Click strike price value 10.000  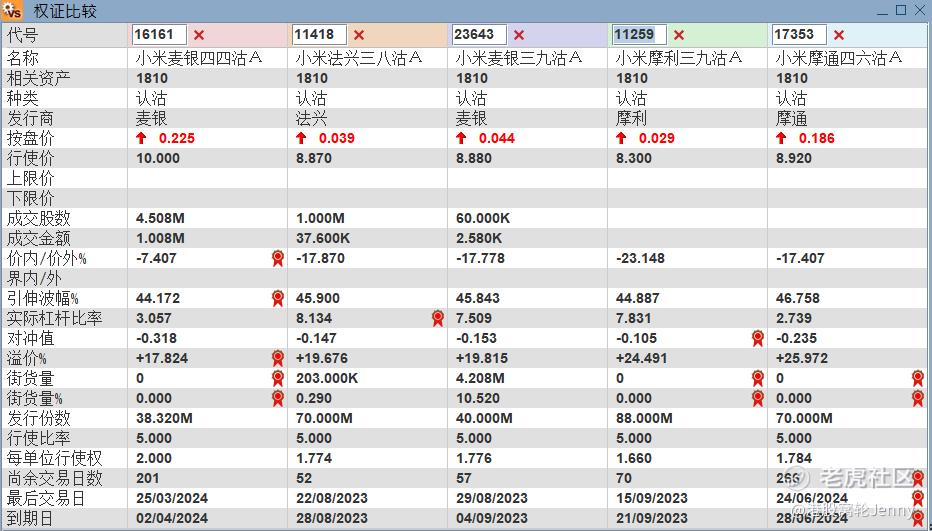pos(158,158)
